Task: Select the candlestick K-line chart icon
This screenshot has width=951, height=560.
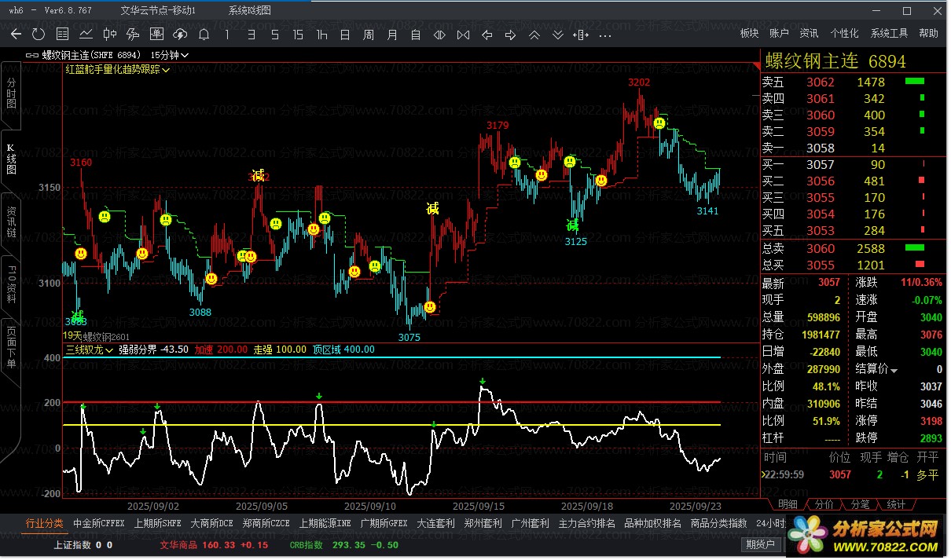Action: coord(109,35)
